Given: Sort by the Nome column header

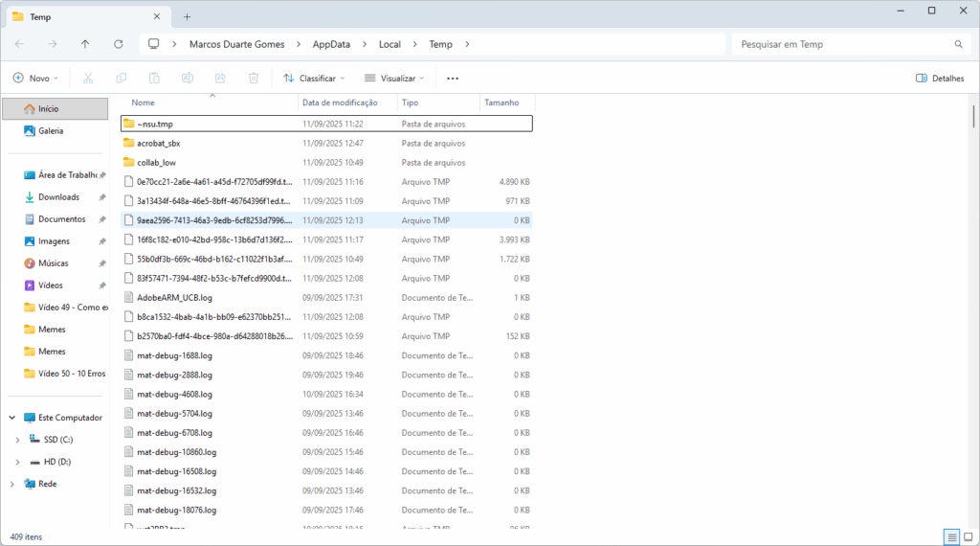Looking at the screenshot, I should (x=210, y=102).
